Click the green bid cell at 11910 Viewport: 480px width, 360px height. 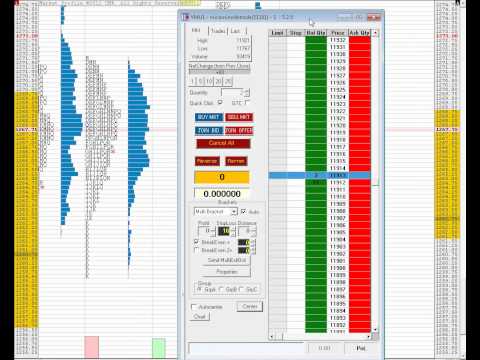(316, 197)
